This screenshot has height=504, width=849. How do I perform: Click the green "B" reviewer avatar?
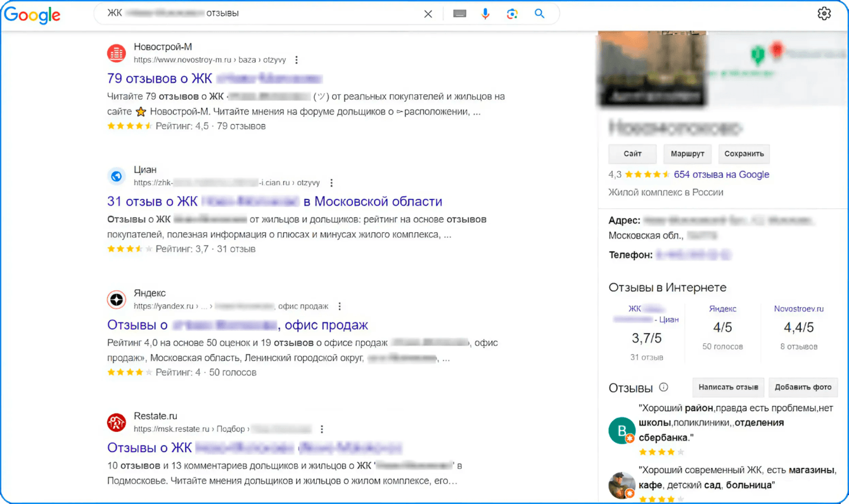point(622,431)
